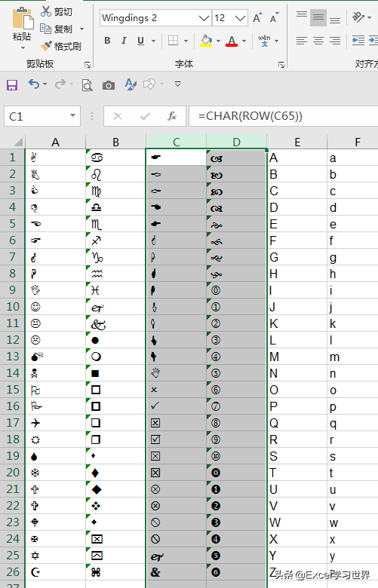Select middle vertical alignment

[318, 17]
